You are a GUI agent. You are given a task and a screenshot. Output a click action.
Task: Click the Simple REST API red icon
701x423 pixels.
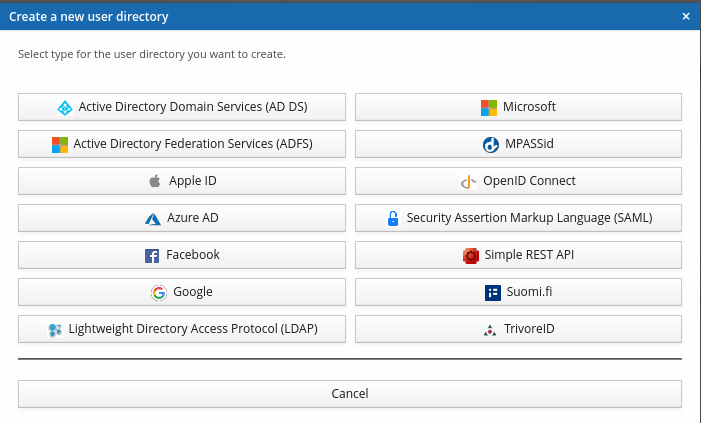pyautogui.click(x=471, y=255)
